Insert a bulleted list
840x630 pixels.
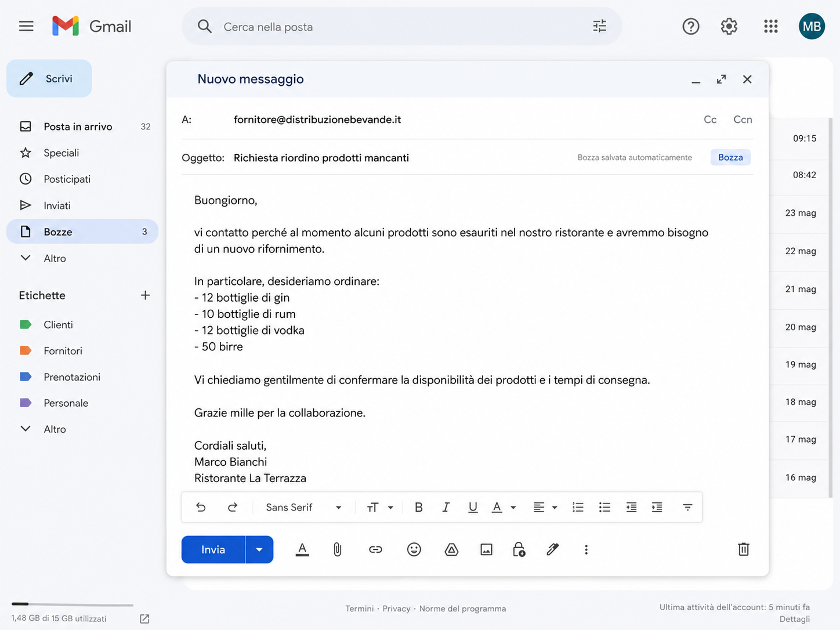604,507
